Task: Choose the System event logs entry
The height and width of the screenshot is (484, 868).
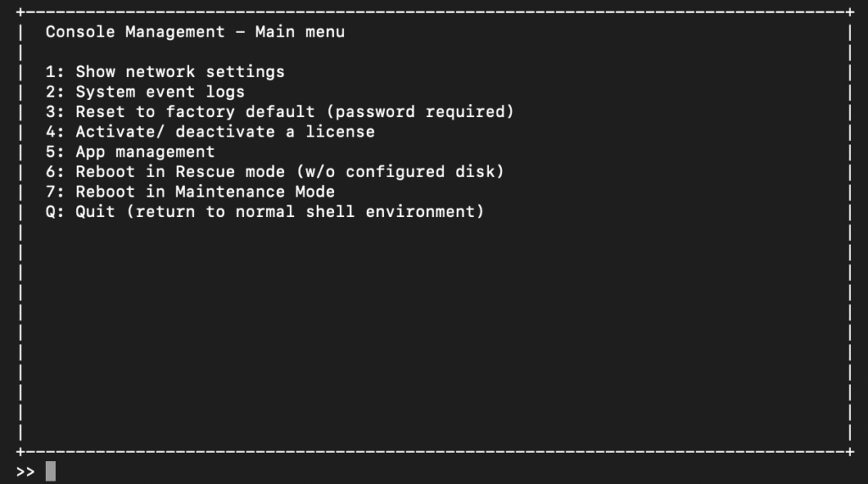Action: pos(145,92)
